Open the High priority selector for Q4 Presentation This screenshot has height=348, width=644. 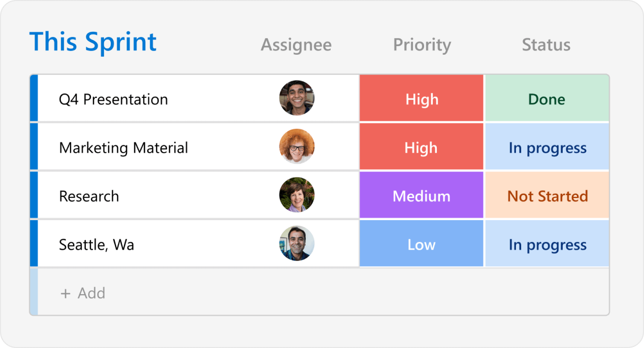(421, 97)
